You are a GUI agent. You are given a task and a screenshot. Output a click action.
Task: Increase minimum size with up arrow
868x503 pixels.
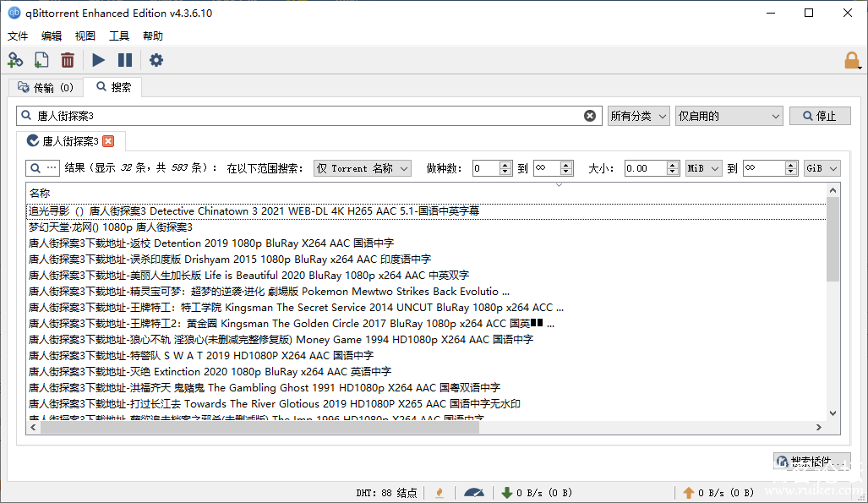pyautogui.click(x=673, y=165)
